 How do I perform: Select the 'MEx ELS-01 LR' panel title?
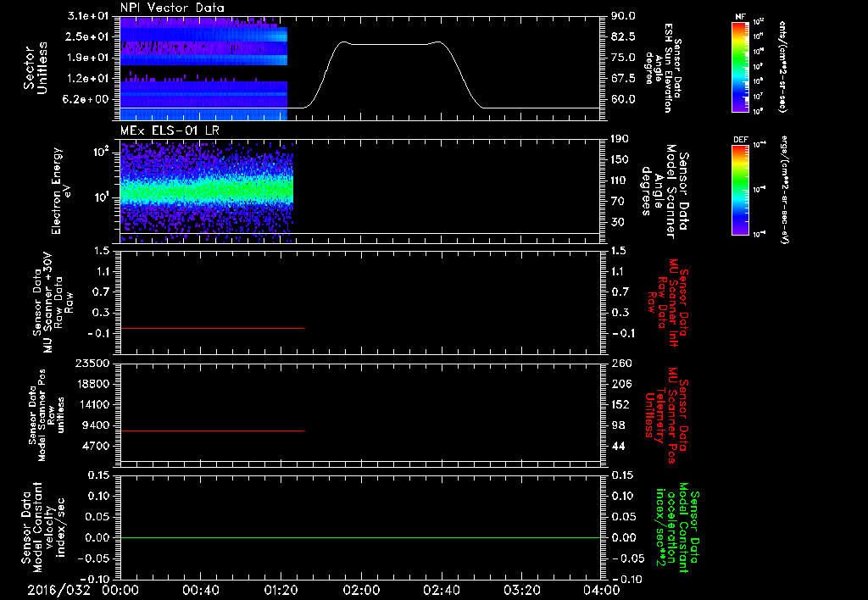click(168, 131)
